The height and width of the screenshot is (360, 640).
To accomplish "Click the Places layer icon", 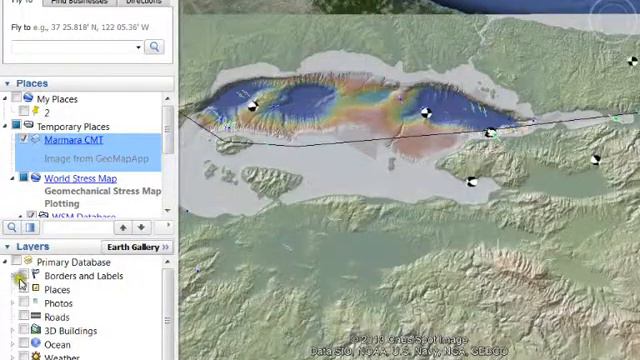I will pos(36,288).
